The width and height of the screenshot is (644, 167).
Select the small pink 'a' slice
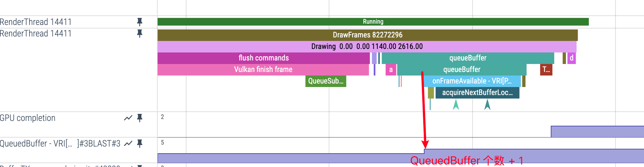click(x=391, y=69)
